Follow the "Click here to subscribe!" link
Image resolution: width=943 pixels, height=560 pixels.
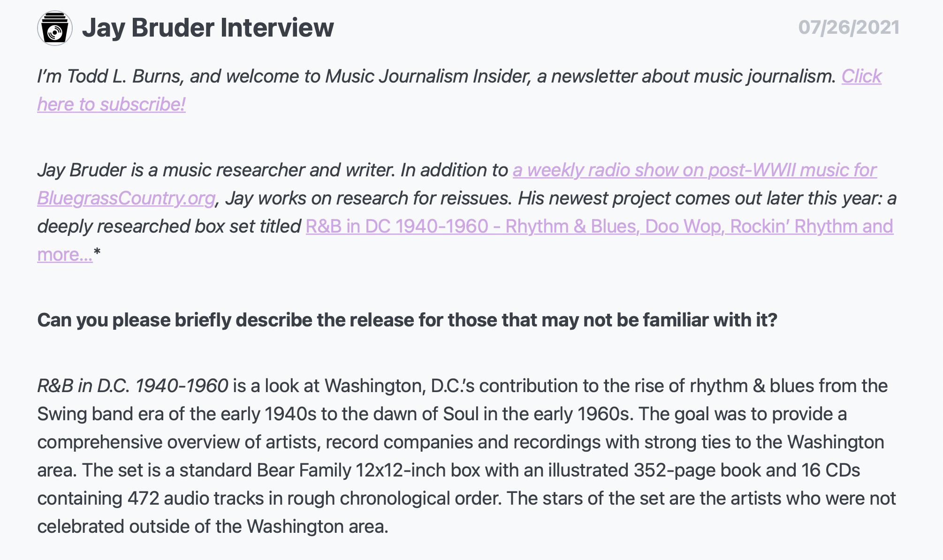pyautogui.click(x=459, y=90)
